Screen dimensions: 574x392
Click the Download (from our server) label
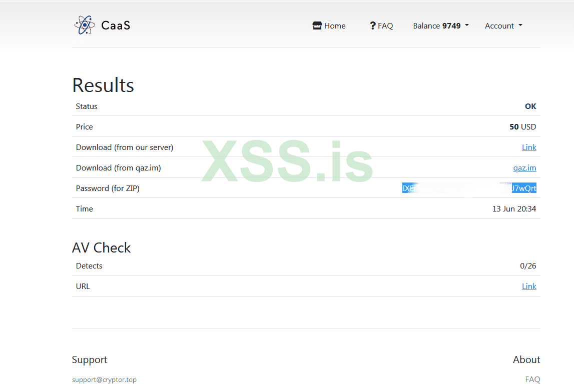pos(125,147)
